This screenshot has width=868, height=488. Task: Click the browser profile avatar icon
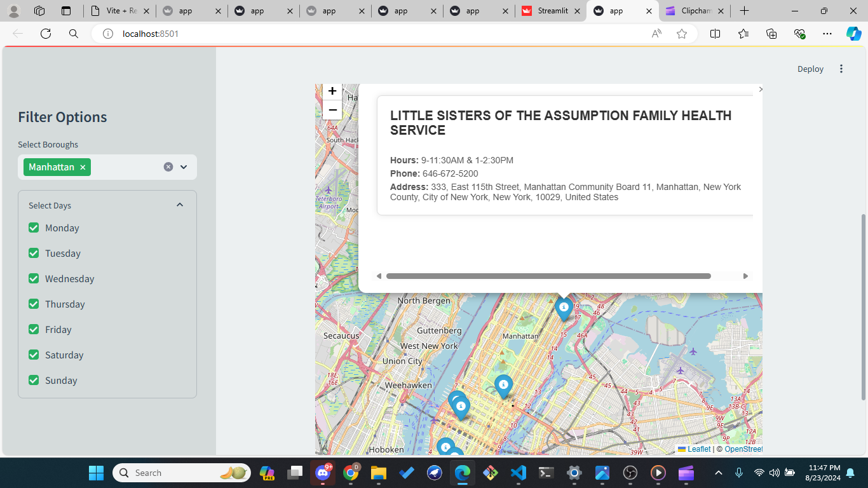14,11
